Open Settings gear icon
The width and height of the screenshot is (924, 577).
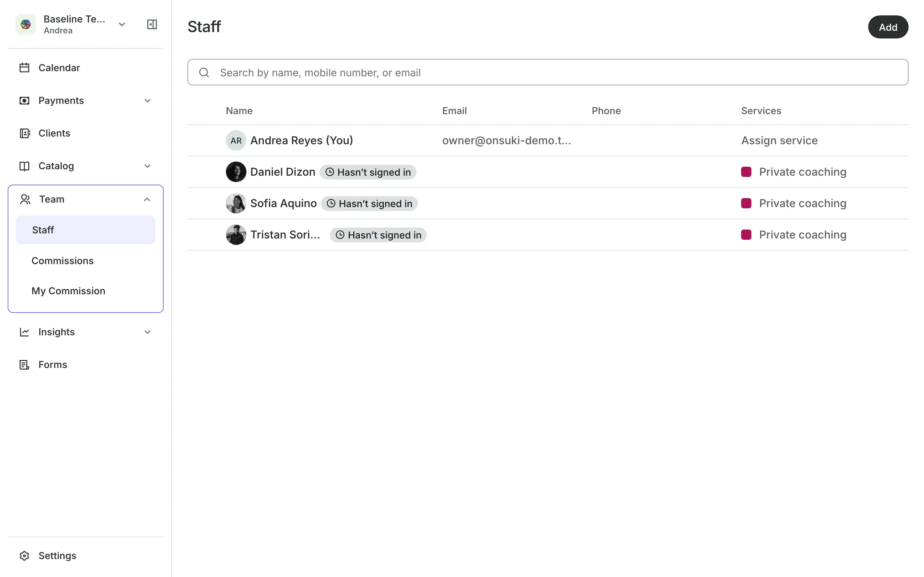click(x=24, y=556)
